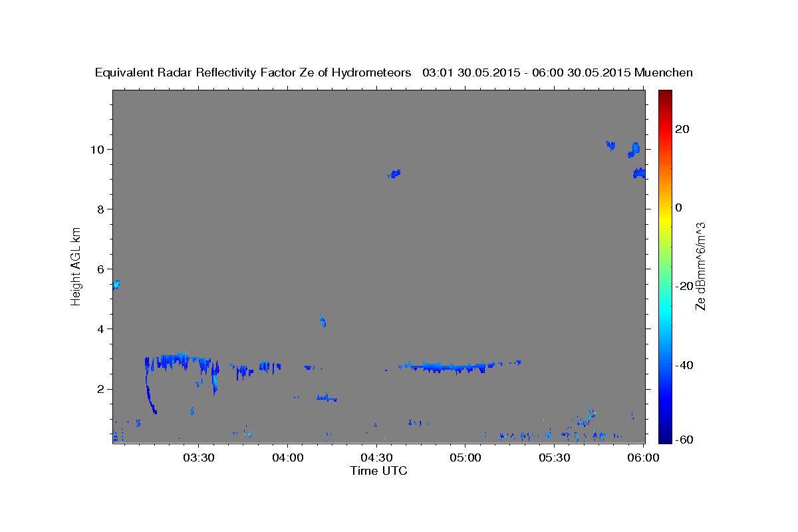Click the "03:30" time tick label
This screenshot has width=798, height=532.
[199, 458]
